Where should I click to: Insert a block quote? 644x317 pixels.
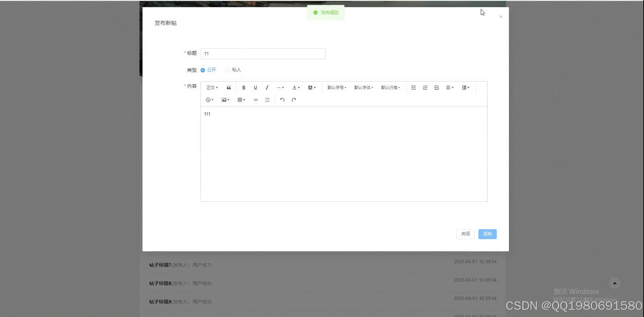[x=229, y=88]
